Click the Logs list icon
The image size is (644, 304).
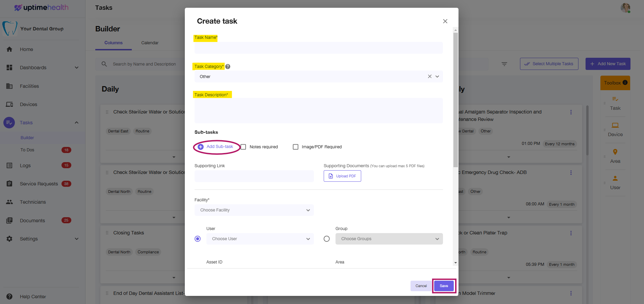pyautogui.click(x=9, y=166)
